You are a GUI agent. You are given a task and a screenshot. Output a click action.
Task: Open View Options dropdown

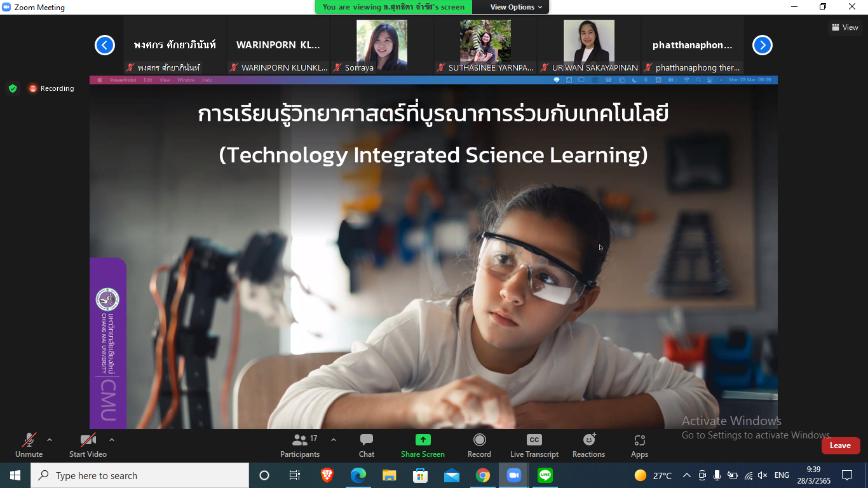pos(516,7)
